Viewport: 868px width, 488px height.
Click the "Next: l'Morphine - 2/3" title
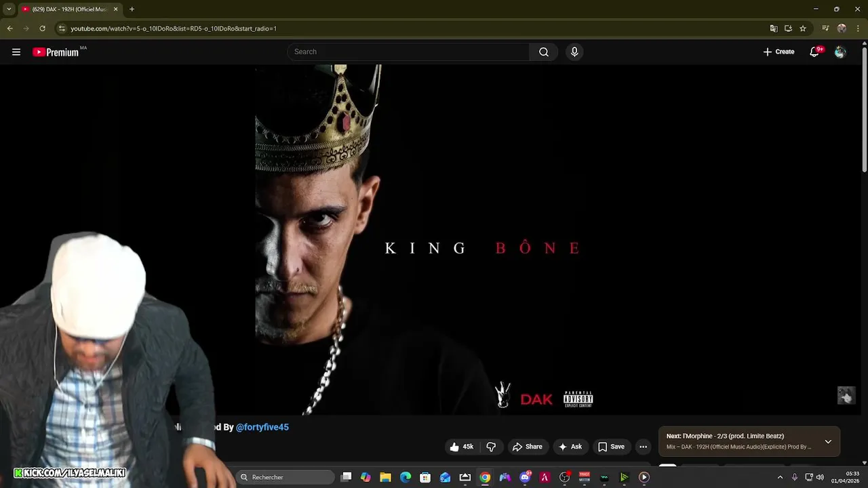[725, 436]
